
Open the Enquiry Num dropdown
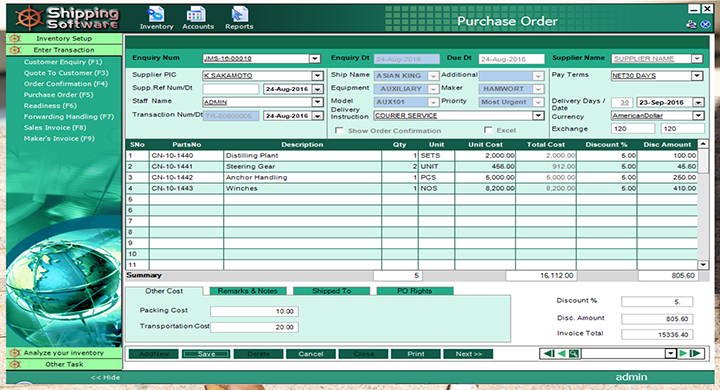click(315, 59)
